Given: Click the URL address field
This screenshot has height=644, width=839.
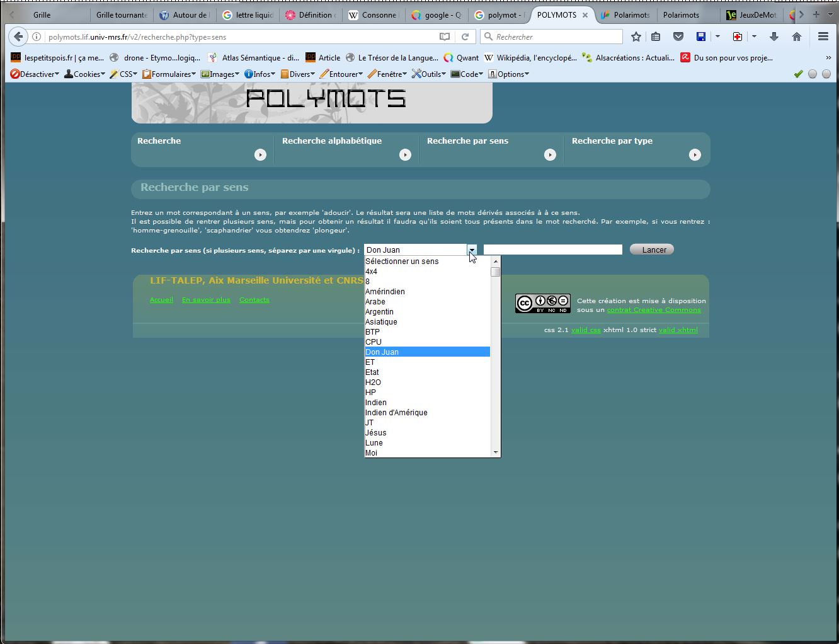Looking at the screenshot, I should [x=239, y=37].
